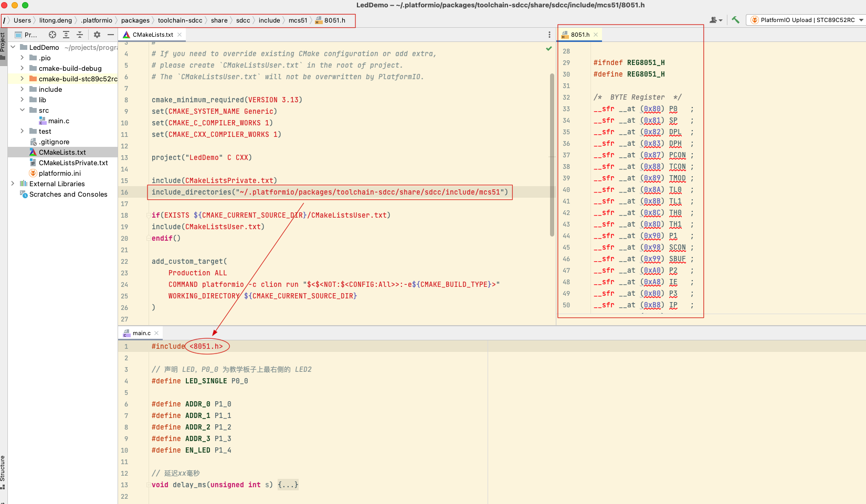Select main.c in the project tree

coord(58,121)
